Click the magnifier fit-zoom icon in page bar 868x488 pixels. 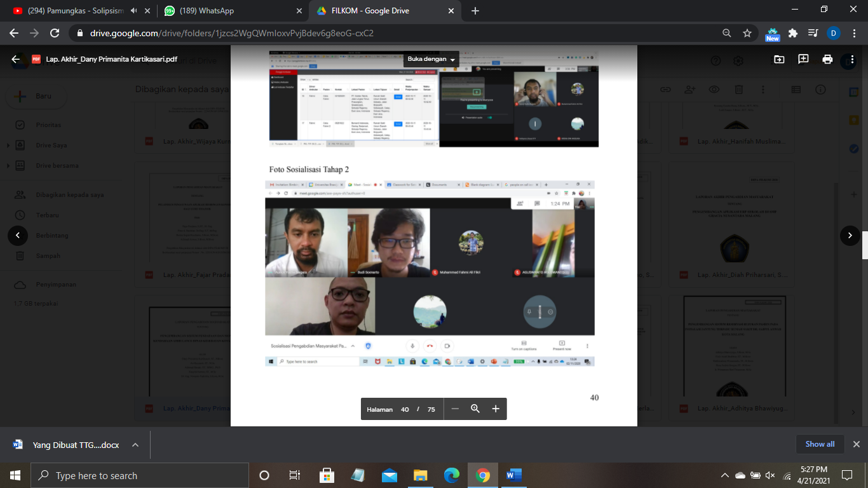point(475,409)
